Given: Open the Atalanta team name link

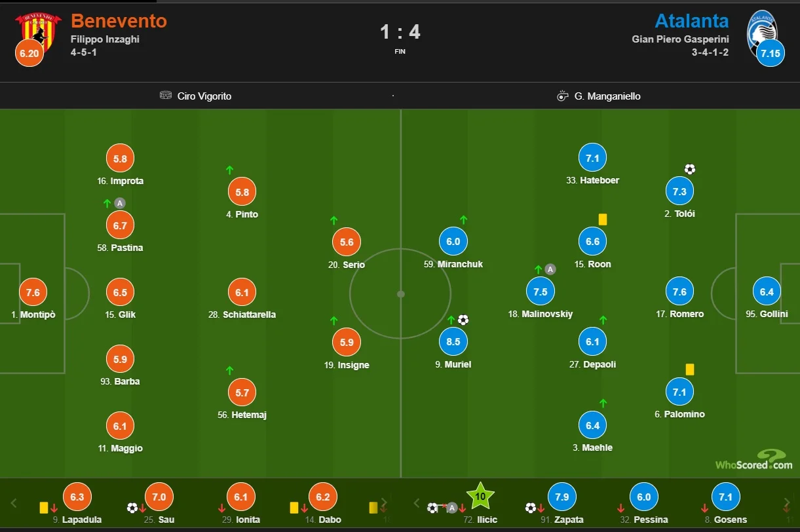Looking at the screenshot, I should [692, 21].
